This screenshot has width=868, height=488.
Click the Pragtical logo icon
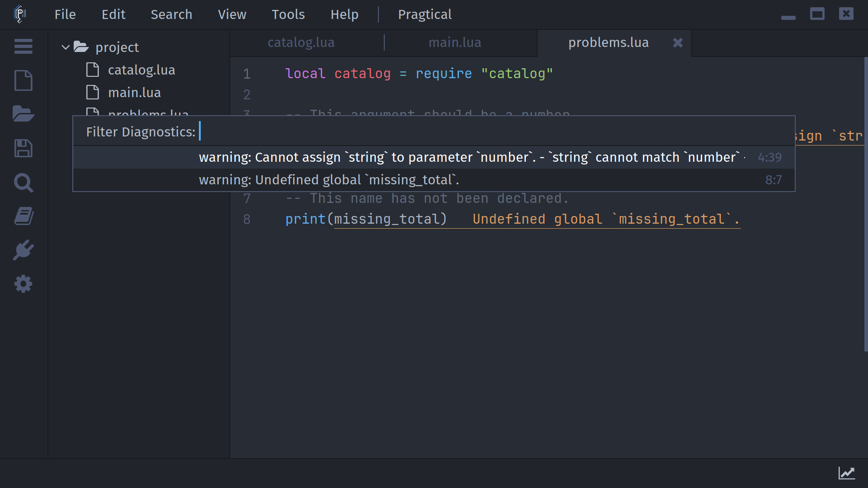pos(20,14)
